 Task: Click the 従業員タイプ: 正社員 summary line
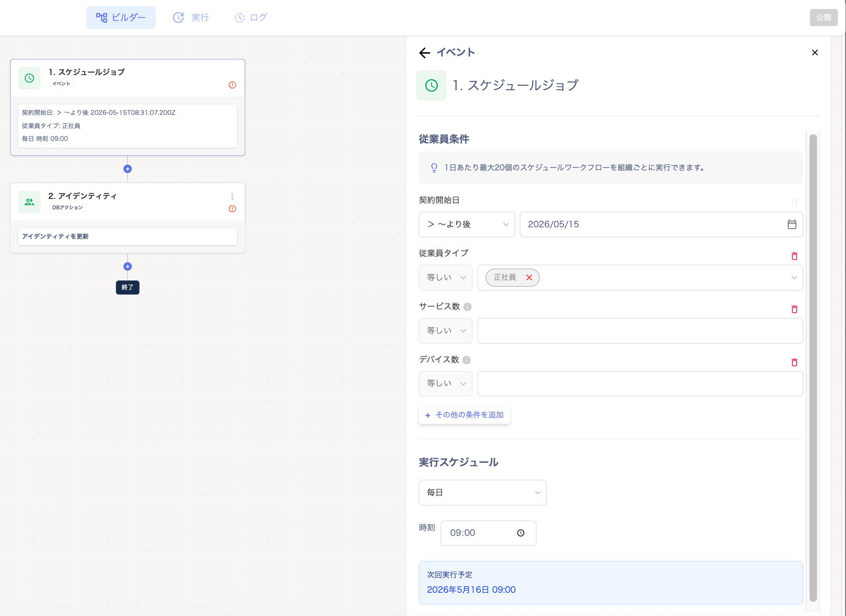pos(51,126)
